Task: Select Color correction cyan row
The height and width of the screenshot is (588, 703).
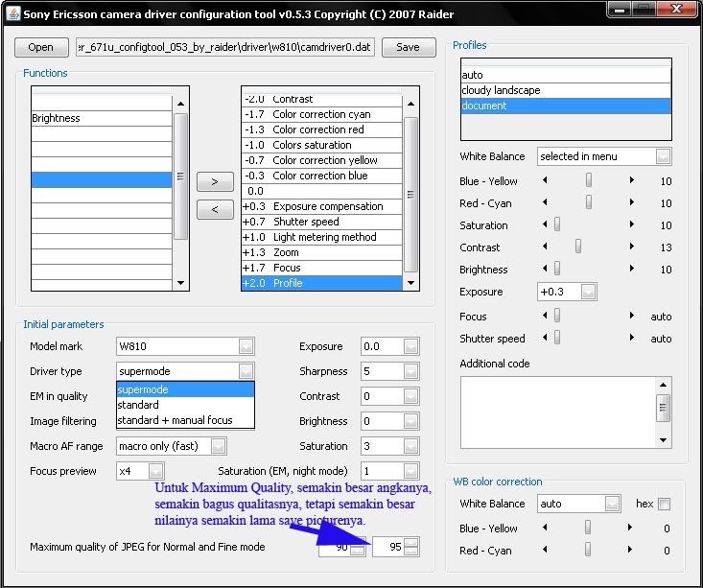Action: (321, 114)
